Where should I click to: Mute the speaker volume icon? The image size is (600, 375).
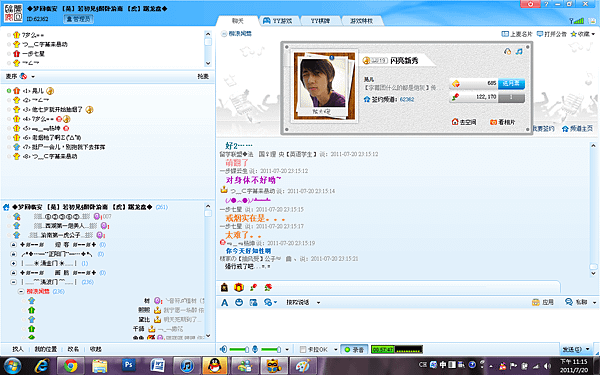pyautogui.click(x=223, y=349)
